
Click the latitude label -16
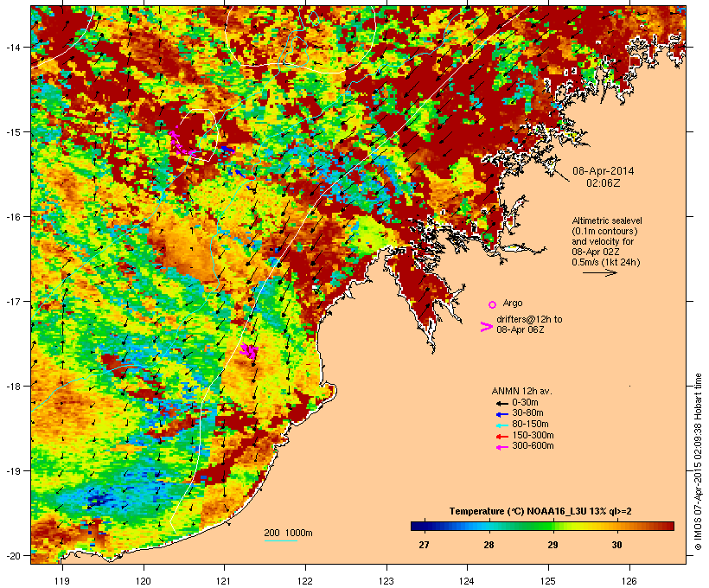[x=13, y=217]
